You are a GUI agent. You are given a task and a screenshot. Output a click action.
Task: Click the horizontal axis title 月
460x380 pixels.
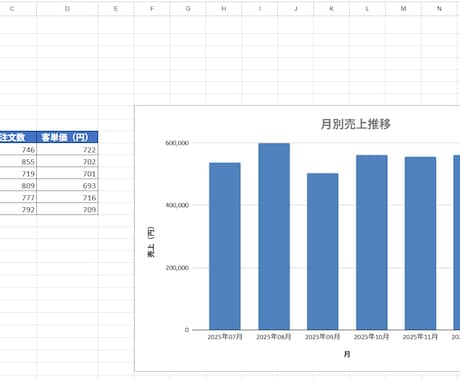click(x=347, y=354)
